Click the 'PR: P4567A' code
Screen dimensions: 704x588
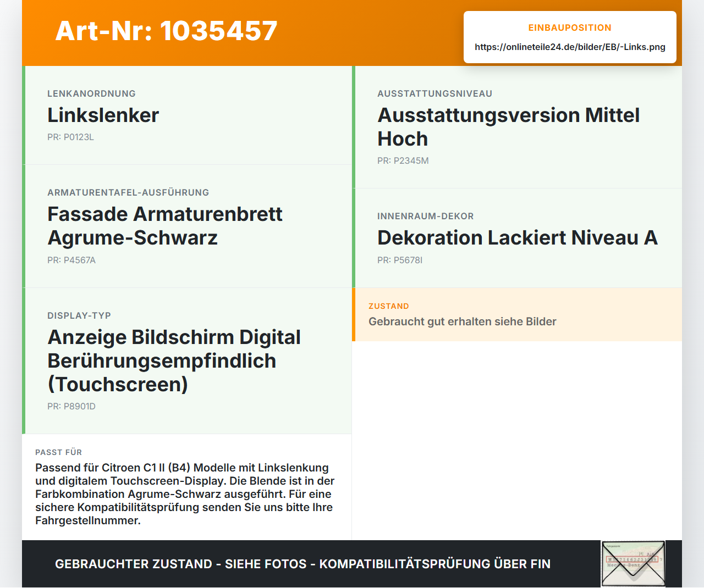point(71,260)
